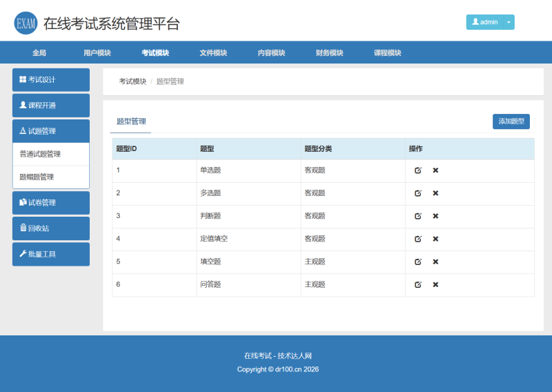This screenshot has width=552, height=392.
Task: Delete the 判断题 row
Action: click(435, 216)
